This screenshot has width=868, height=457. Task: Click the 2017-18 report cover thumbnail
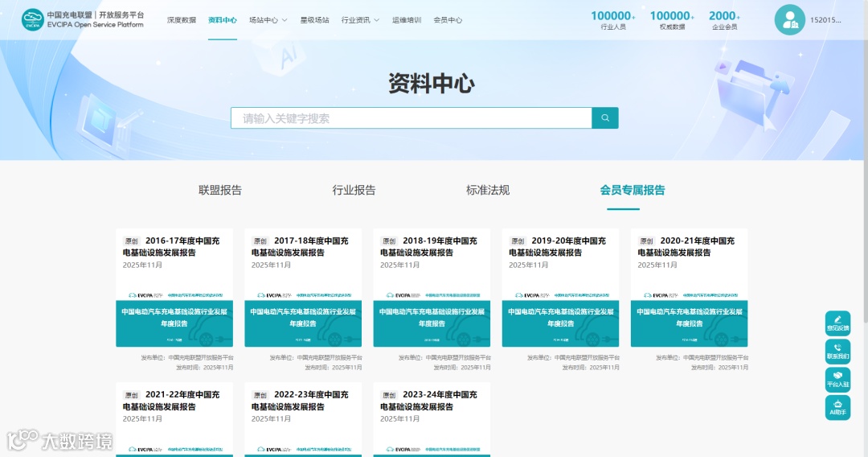tap(303, 319)
